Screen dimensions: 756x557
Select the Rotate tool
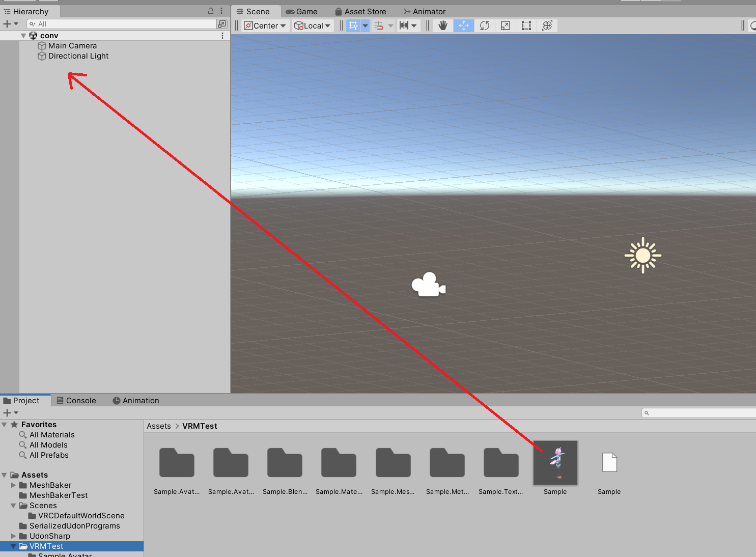coord(485,25)
